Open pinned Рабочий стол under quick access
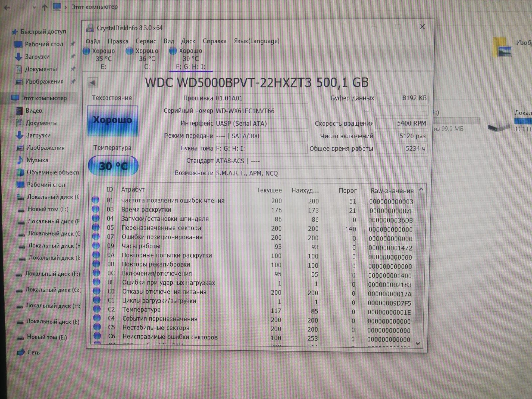Viewport: 532px width, 399px height. (44, 44)
